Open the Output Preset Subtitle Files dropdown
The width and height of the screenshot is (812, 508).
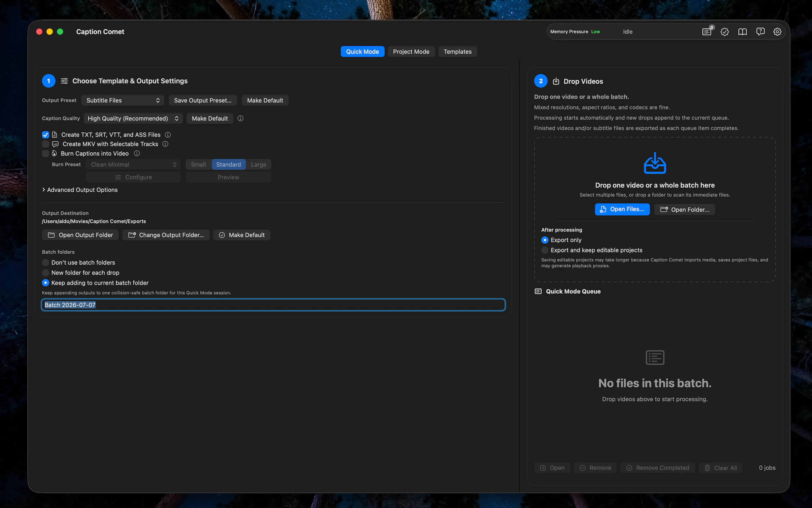pyautogui.click(x=122, y=100)
